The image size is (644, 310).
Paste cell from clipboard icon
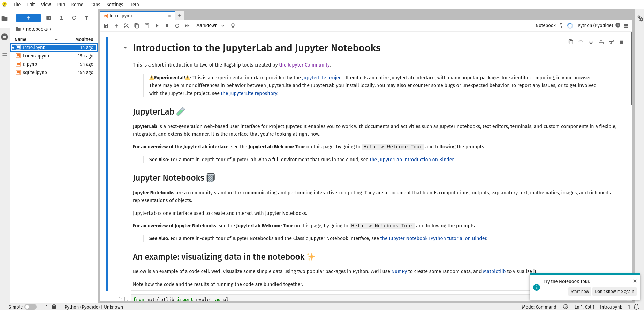pyautogui.click(x=147, y=26)
